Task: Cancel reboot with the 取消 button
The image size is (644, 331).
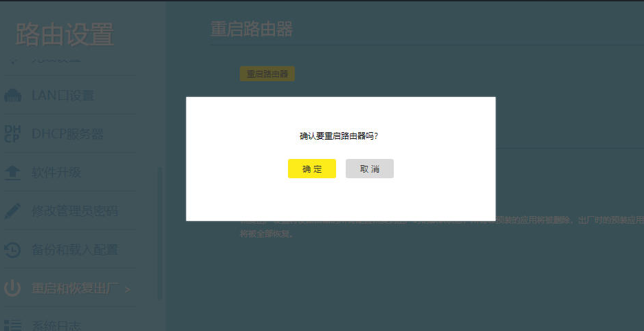Action: pos(370,169)
